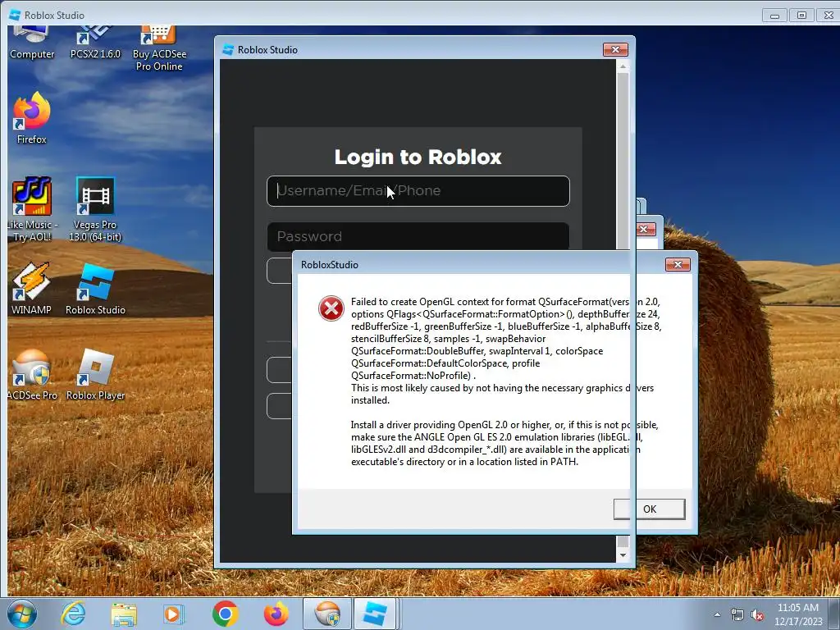The width and height of the screenshot is (840, 630).
Task: Click the 'Login to Roblox' heading
Action: pos(418,157)
